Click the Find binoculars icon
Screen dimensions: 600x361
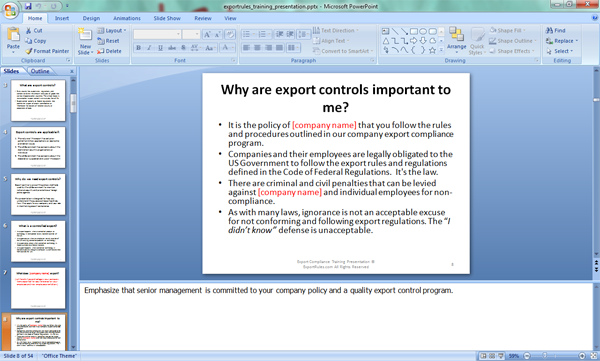549,30
